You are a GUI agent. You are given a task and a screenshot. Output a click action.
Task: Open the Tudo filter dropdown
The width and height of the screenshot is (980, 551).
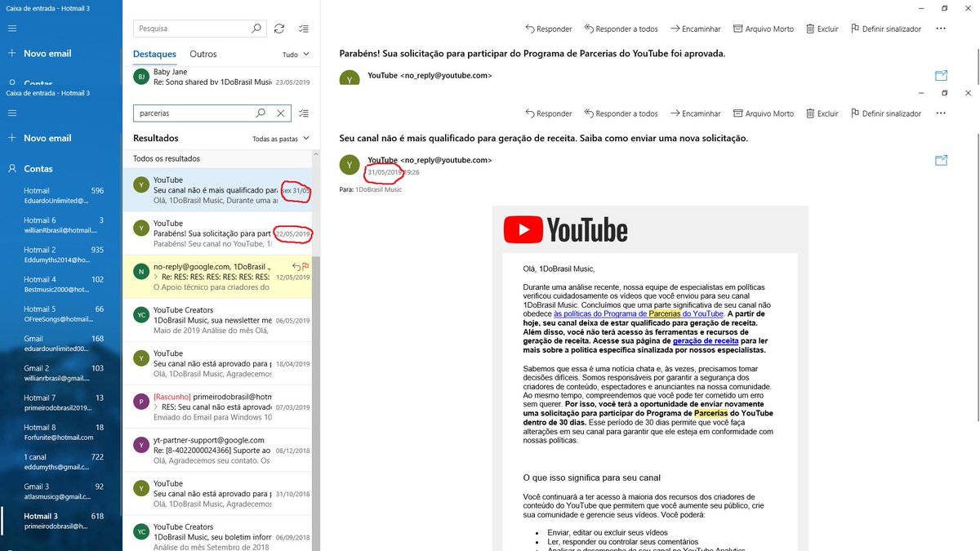[x=296, y=55]
